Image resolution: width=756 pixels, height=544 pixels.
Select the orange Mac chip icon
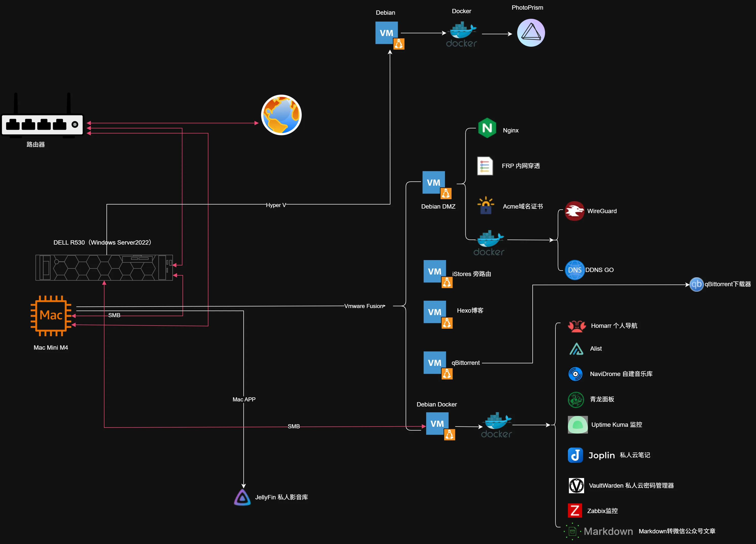(51, 316)
